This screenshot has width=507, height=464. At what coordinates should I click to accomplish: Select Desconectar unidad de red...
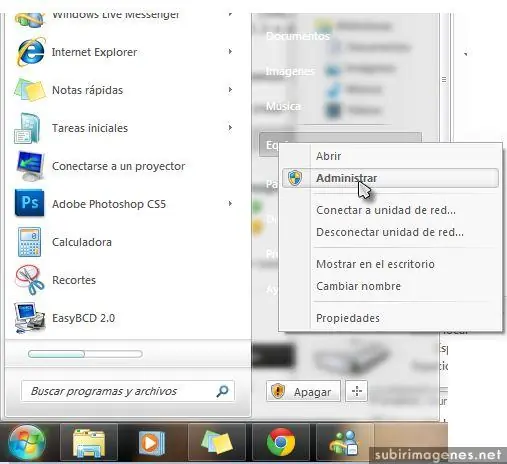390,232
